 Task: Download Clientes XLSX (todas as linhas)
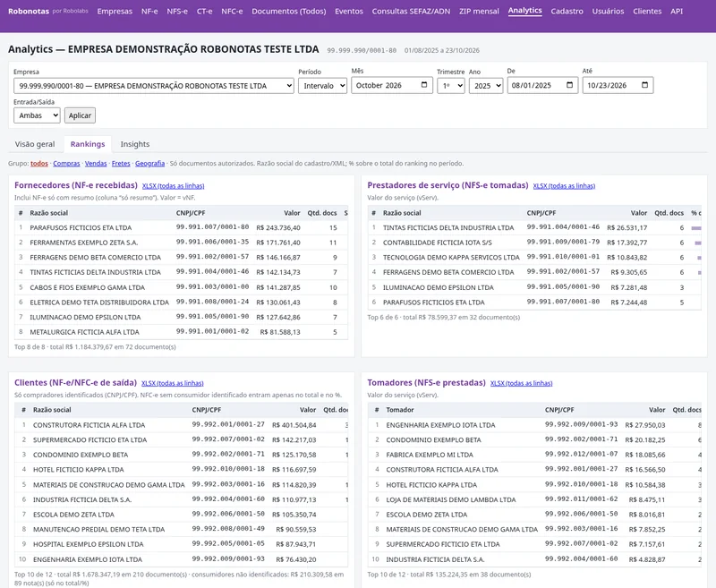[173, 383]
